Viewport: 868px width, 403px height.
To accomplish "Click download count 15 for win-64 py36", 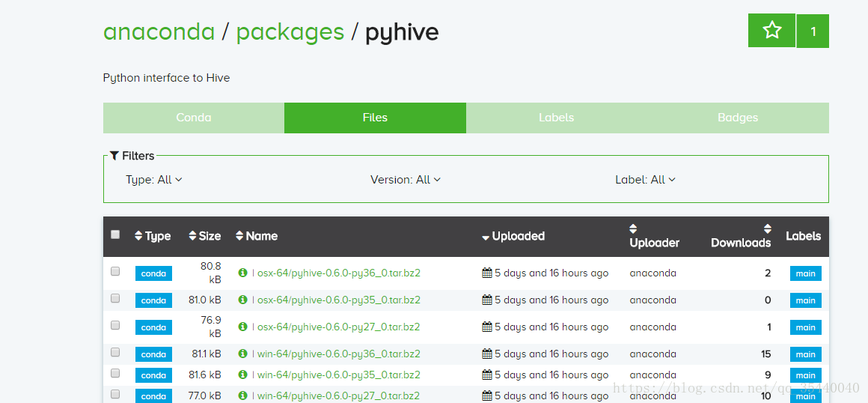I will click(x=765, y=354).
